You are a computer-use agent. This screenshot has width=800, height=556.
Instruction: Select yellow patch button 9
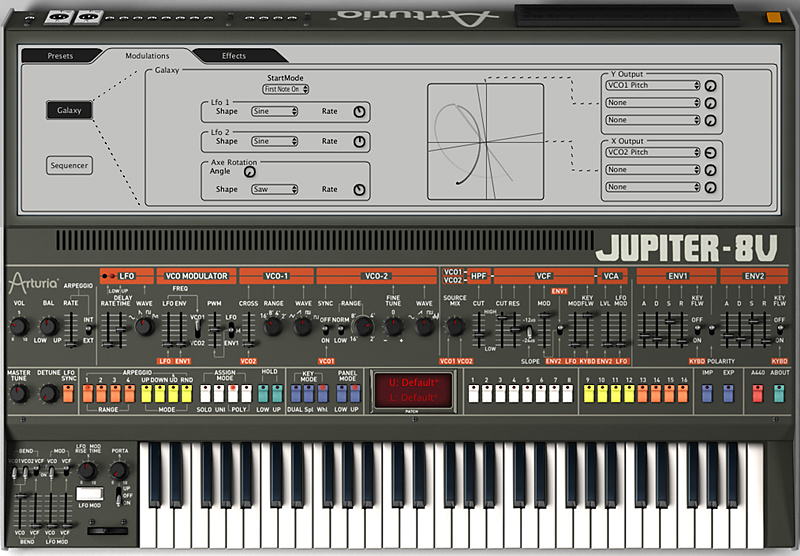click(588, 393)
